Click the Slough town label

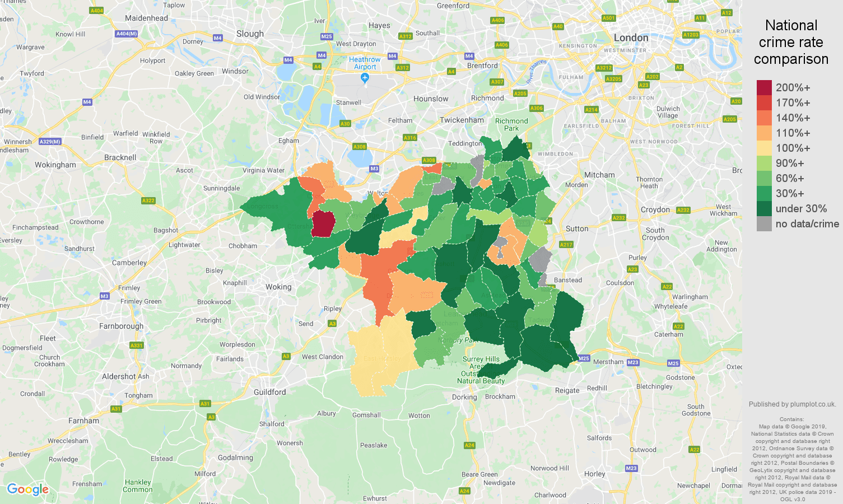250,34
